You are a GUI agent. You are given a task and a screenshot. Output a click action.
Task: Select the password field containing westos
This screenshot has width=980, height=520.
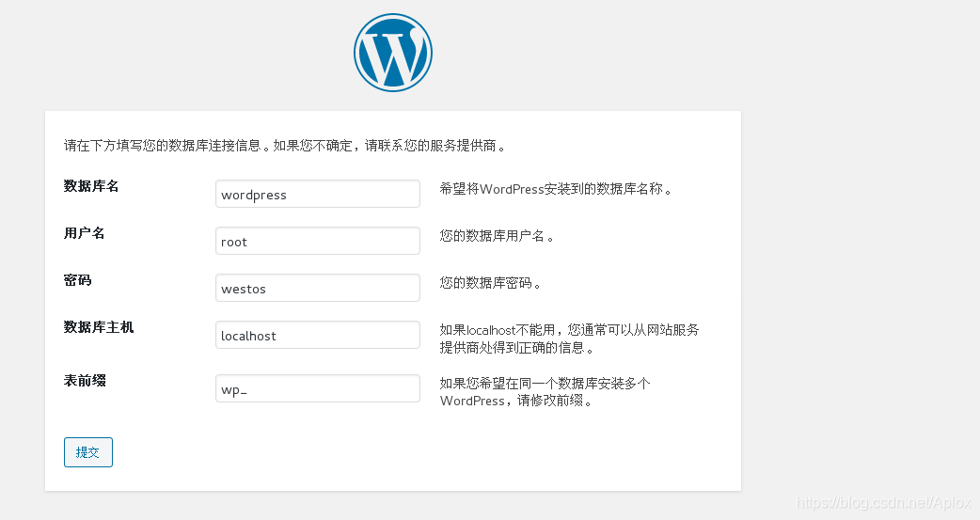(318, 288)
